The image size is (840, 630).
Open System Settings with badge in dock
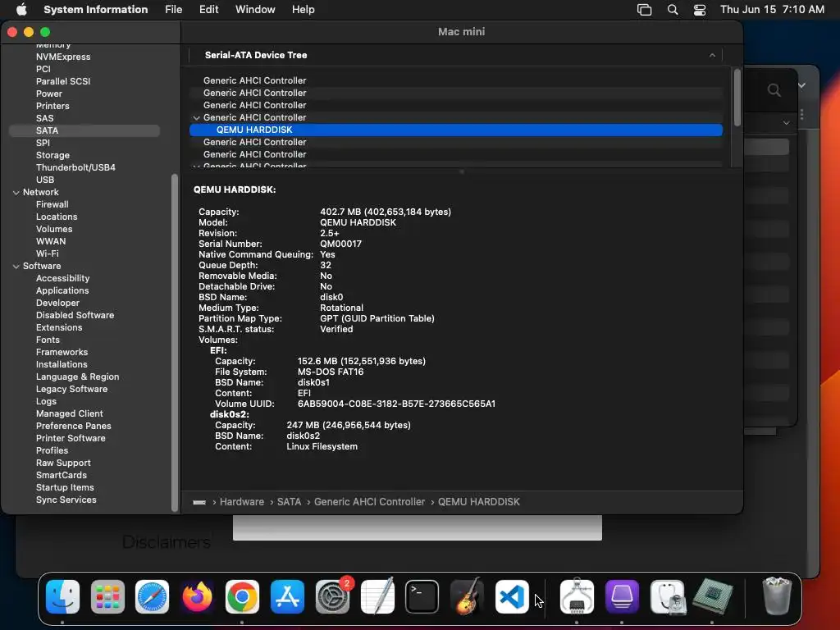point(333,596)
